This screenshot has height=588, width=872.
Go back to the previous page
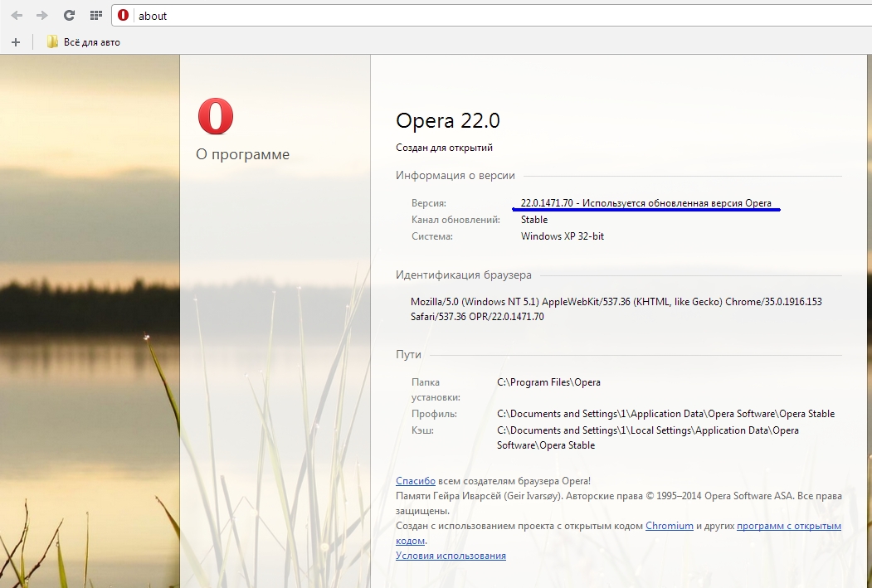pos(17,16)
